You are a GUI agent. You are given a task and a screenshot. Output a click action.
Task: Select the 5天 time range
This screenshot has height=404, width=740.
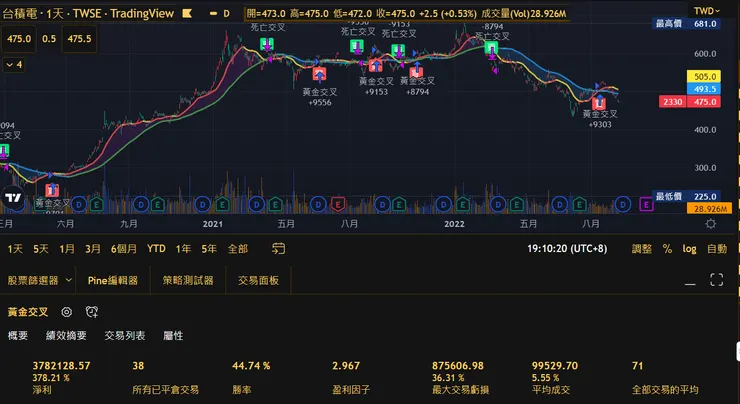point(41,249)
